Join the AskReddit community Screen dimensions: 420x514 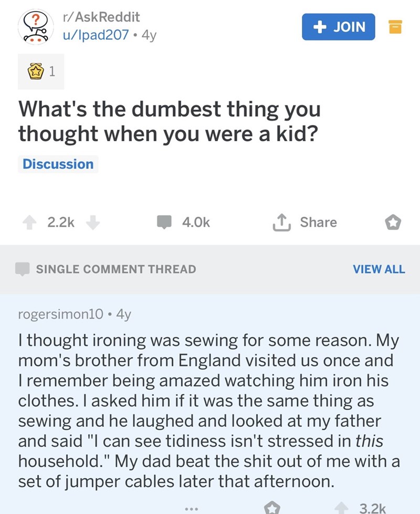338,27
